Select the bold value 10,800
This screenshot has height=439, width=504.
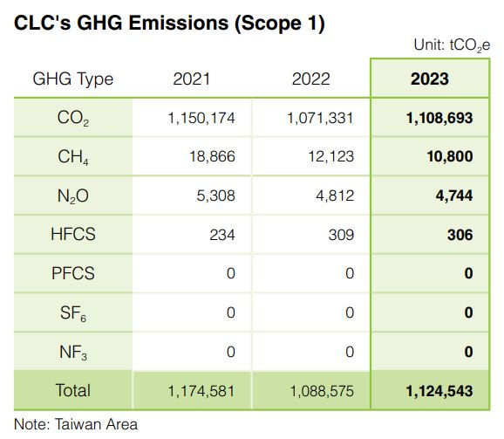[450, 156]
